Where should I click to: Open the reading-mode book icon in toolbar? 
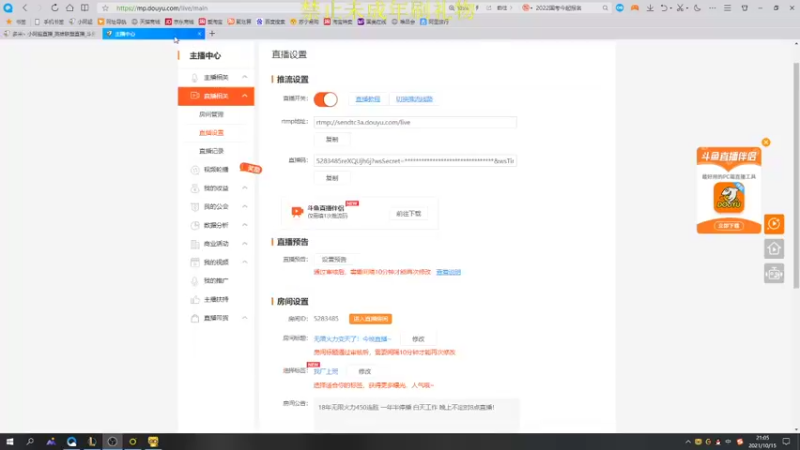[85, 8]
